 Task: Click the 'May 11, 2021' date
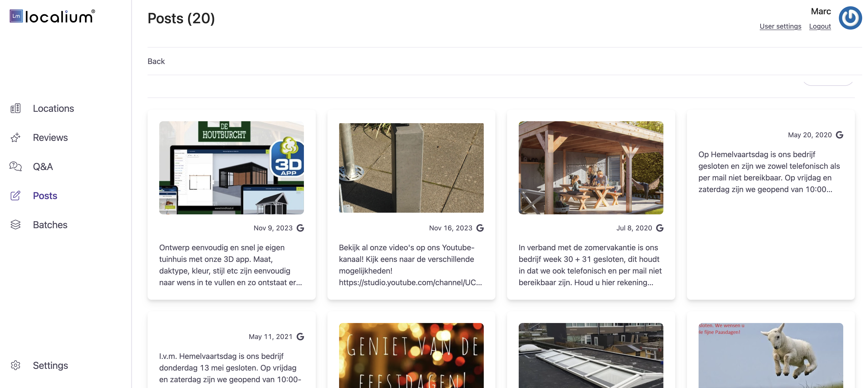point(271,337)
